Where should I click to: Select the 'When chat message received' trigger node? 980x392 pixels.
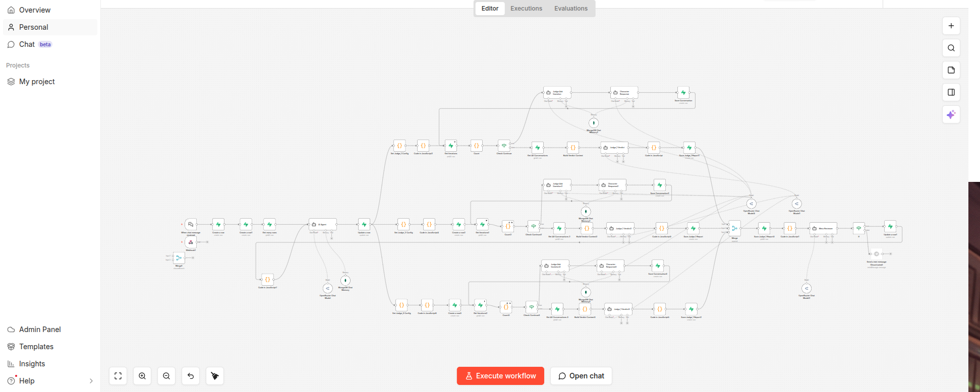pyautogui.click(x=191, y=224)
